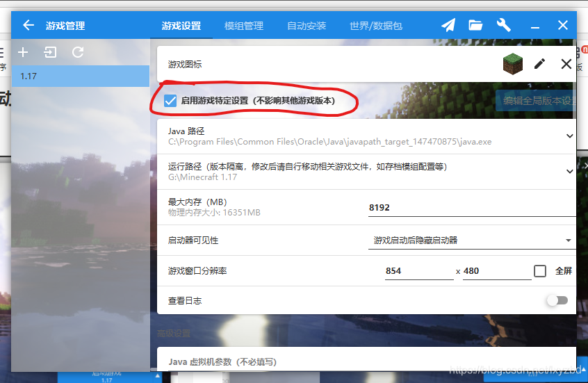Open the 自动安装 tab
Image resolution: width=588 pixels, height=383 pixels.
[x=307, y=26]
